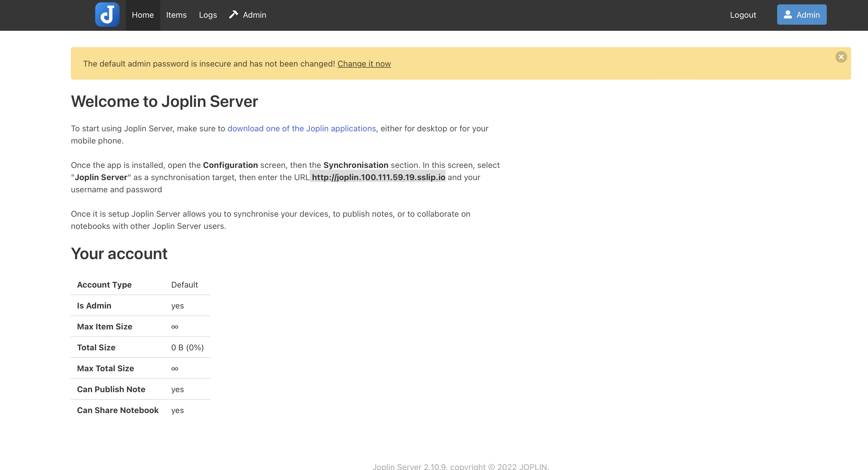Screen dimensions: 868x470
Task: Select the 0 B (0%) value
Action: pyautogui.click(x=187, y=348)
